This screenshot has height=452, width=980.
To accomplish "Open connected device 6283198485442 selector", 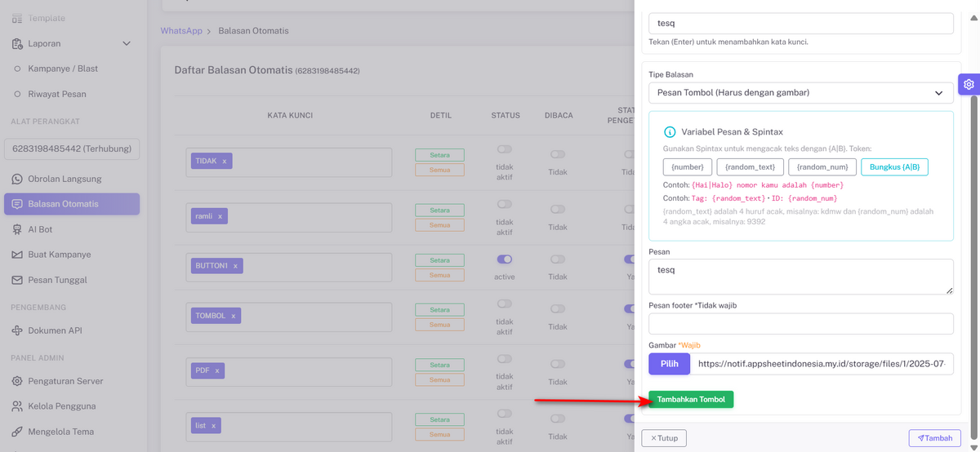I will tap(72, 149).
